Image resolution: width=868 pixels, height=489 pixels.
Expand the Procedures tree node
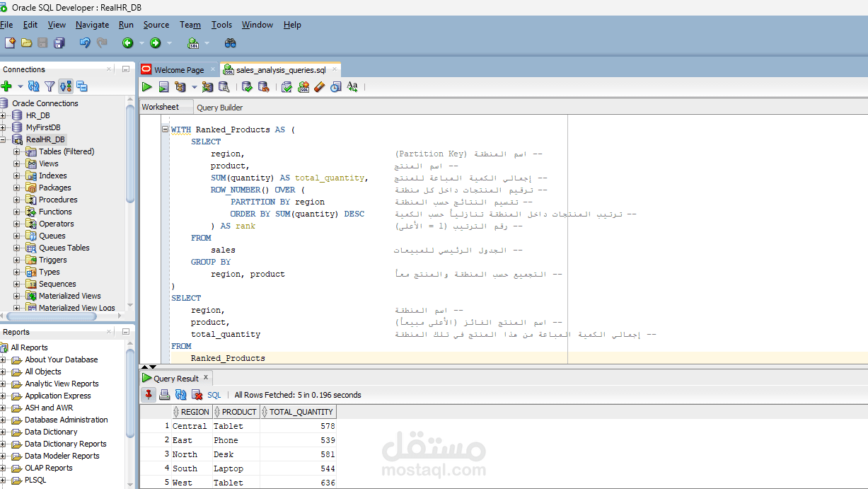point(17,200)
